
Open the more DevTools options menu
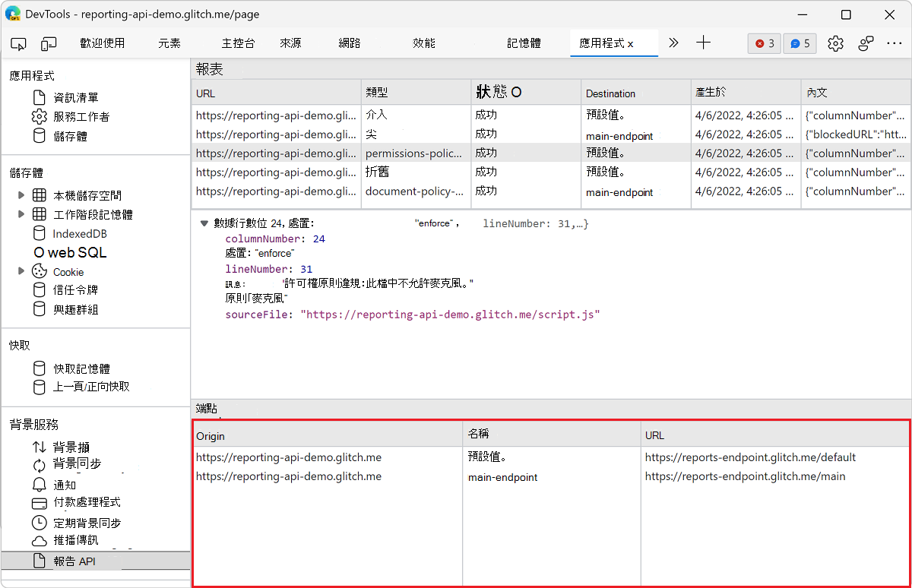tap(894, 43)
